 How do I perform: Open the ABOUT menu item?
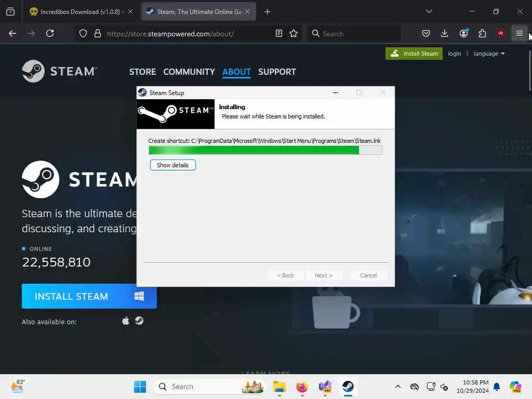coord(236,72)
